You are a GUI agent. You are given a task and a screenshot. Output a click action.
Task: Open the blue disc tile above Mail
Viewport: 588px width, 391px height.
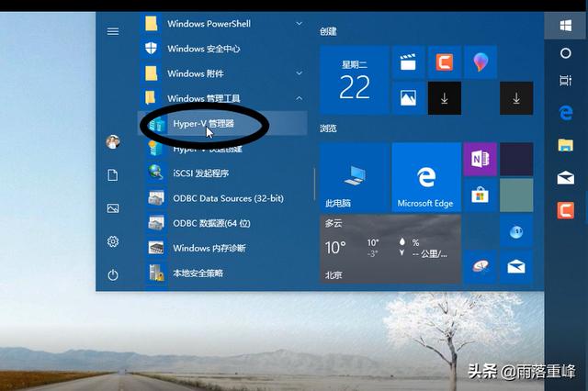click(516, 231)
